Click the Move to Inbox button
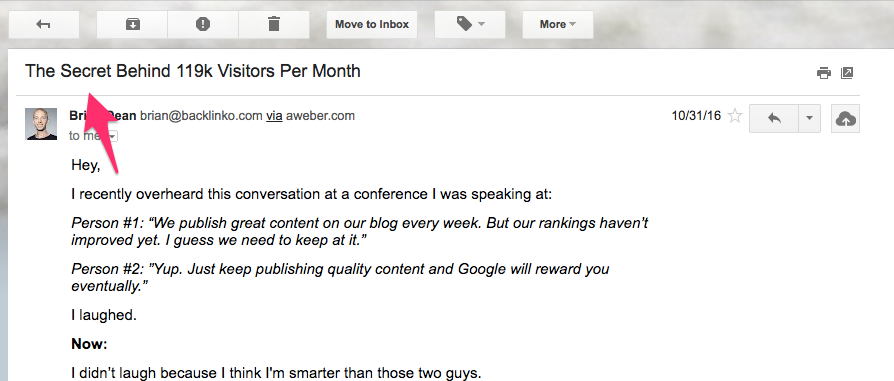This screenshot has width=894, height=381. click(x=372, y=25)
